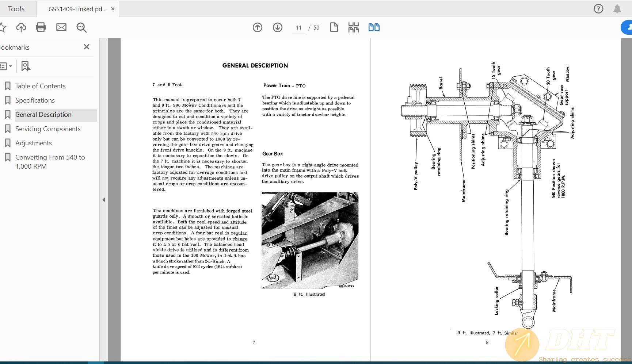Open the Help question mark icon
632x364 pixels.
(598, 9)
